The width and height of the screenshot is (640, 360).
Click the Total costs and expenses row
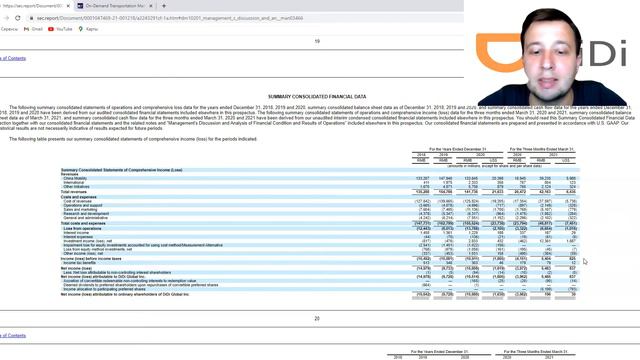click(x=83, y=223)
